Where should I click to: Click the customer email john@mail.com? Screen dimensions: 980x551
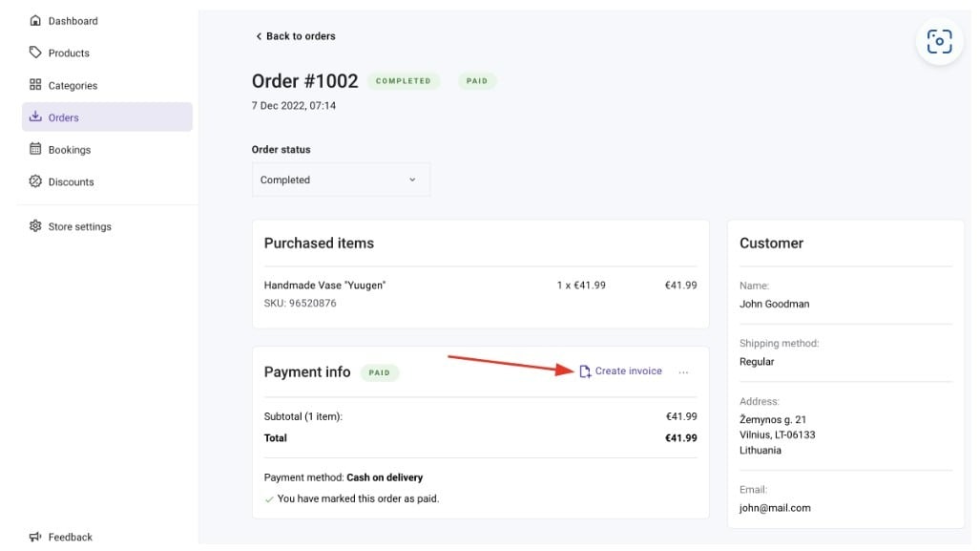775,508
